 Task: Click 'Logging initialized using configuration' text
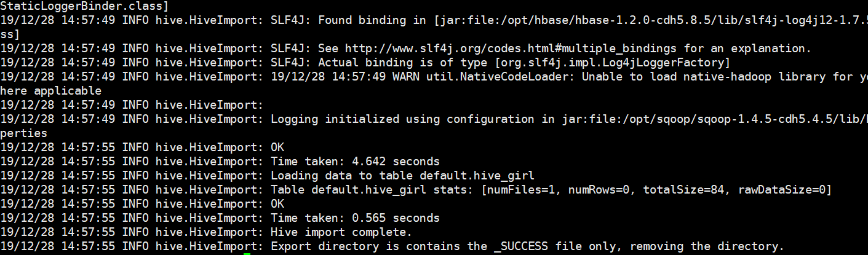402,119
